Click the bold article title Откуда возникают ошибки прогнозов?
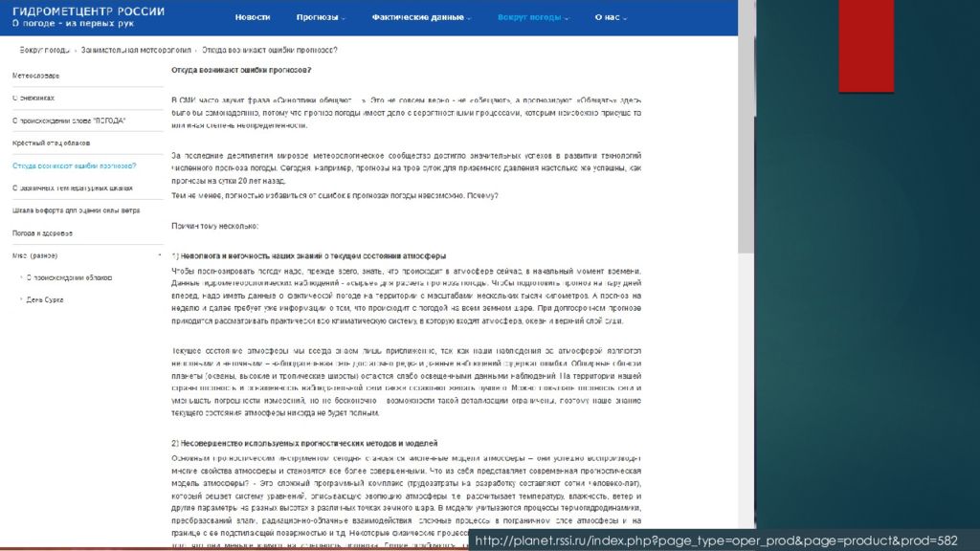The image size is (980, 551). coord(241,70)
